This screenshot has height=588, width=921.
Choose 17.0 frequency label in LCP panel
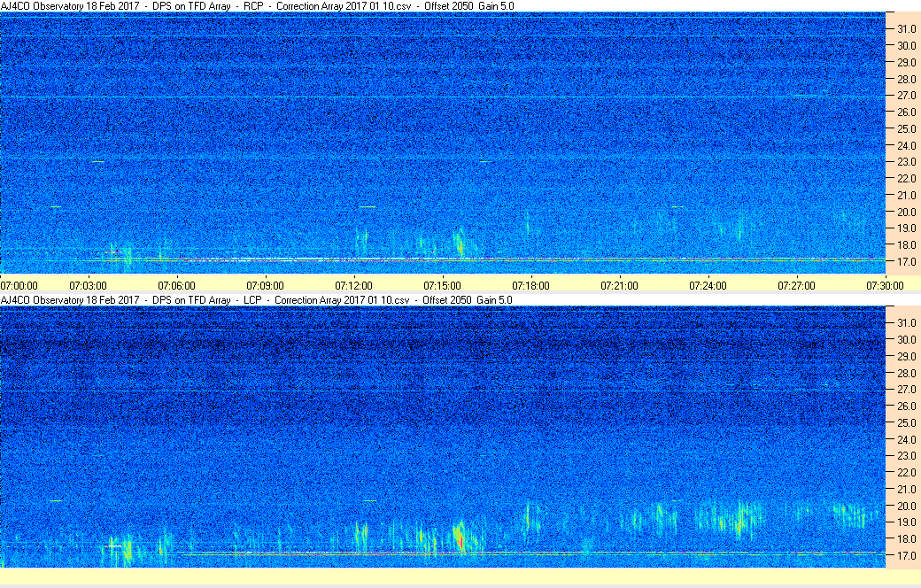click(x=906, y=555)
